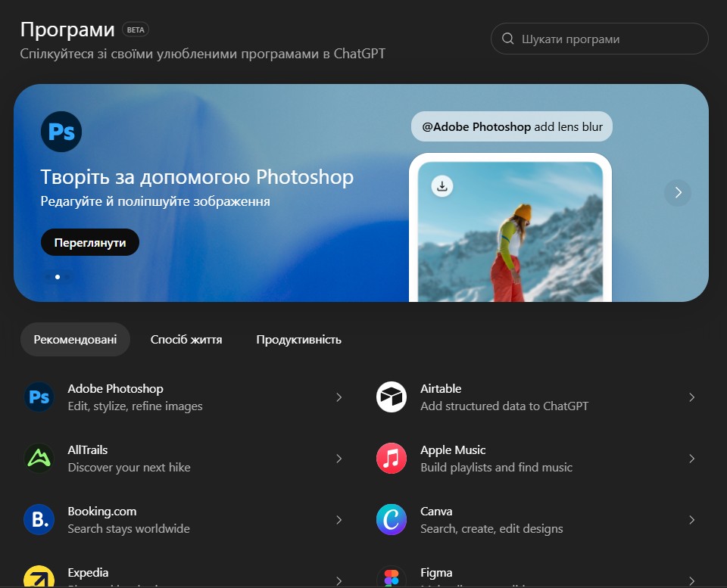The height and width of the screenshot is (588, 727).
Task: Click 'Search, create, edit designs' description
Action: [x=492, y=528]
